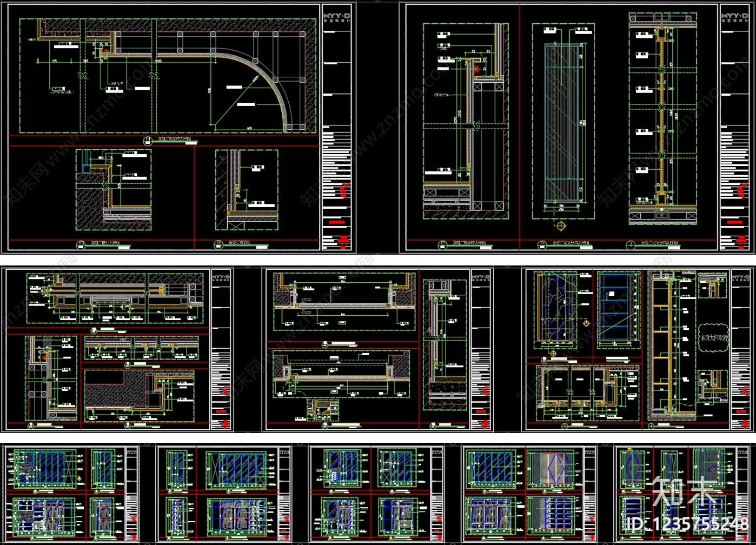Viewport: 756px width, 545px height.
Task: Select the sheet containing the 木项大样取消 cloud note
Action: point(639,349)
